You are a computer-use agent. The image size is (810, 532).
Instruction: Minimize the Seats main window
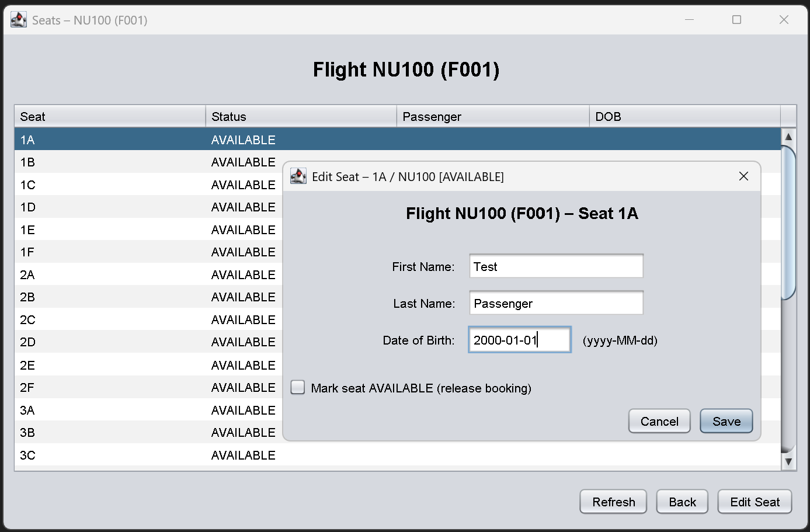point(689,20)
